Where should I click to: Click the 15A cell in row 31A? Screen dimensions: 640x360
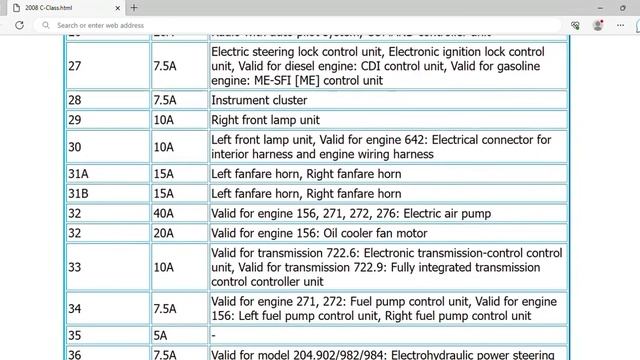tap(180, 174)
